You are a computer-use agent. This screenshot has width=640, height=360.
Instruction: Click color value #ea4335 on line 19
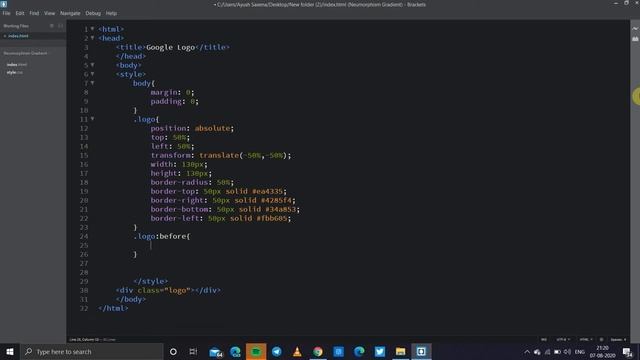tap(267, 191)
